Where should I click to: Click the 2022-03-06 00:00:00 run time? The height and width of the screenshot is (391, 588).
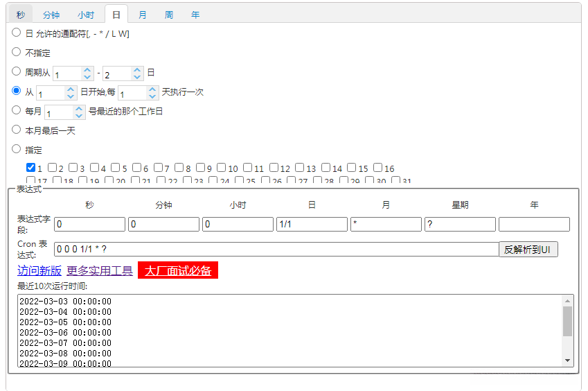pyautogui.click(x=65, y=333)
